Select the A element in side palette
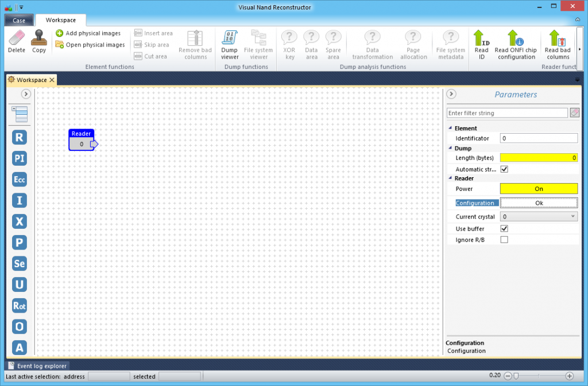Viewport: 588px width, 386px height. 19,348
